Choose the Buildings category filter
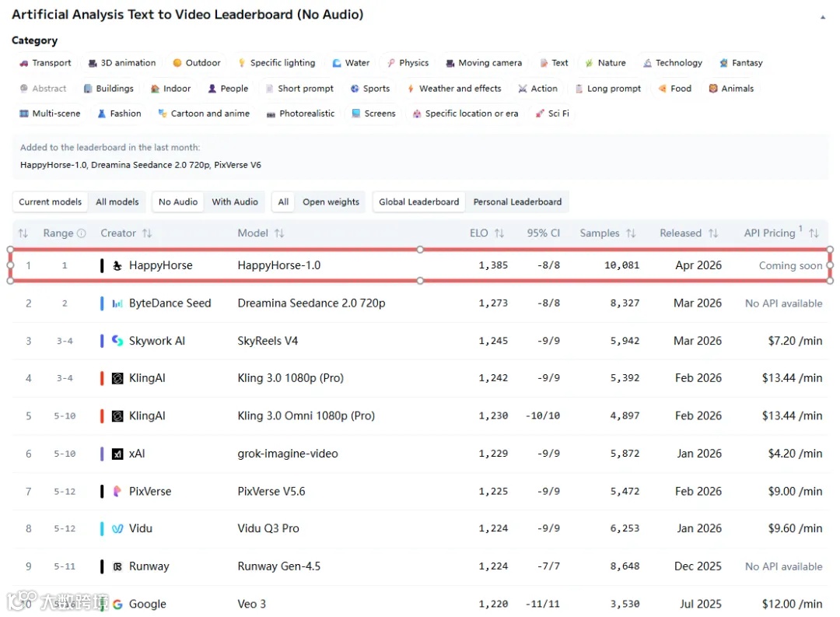The image size is (840, 617). (x=109, y=89)
